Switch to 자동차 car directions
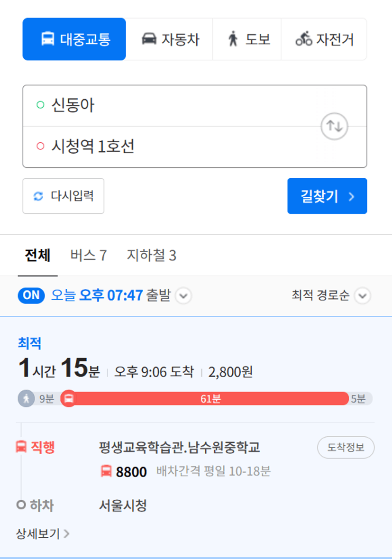This screenshot has width=392, height=560. coord(170,39)
